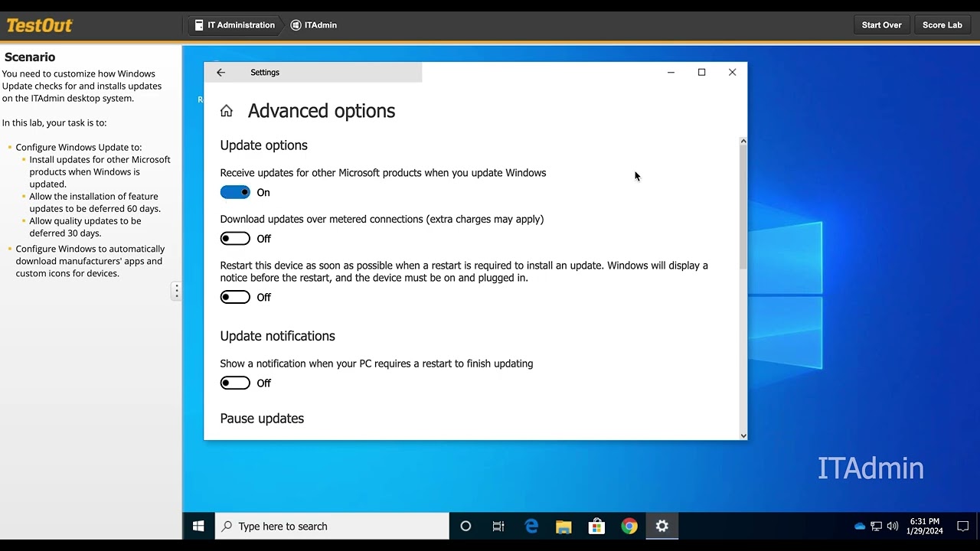Click the Advanced options page title
The image size is (980, 551).
point(322,111)
